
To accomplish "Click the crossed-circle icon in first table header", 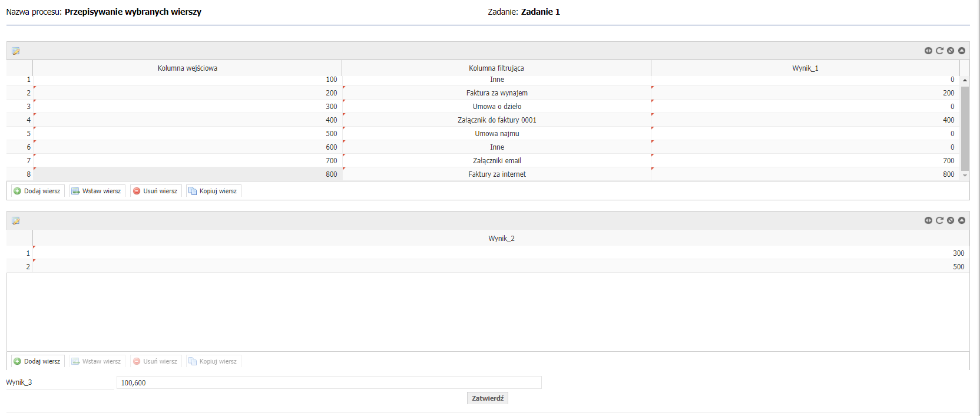I will (951, 51).
